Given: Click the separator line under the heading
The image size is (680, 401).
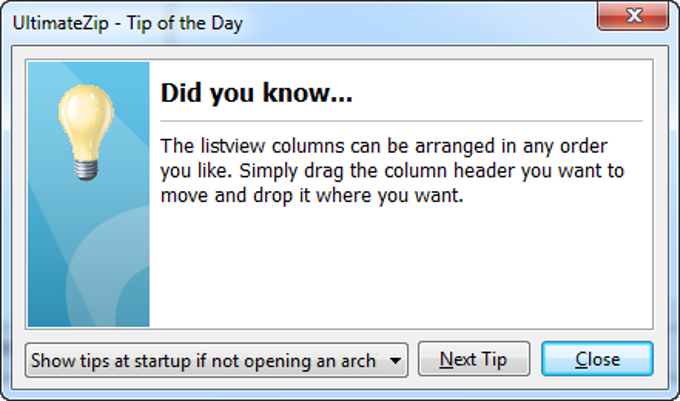Looking at the screenshot, I should click(x=400, y=122).
